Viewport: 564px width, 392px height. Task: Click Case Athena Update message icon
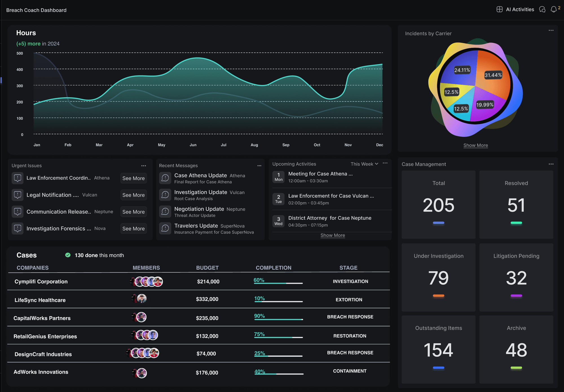pyautogui.click(x=165, y=178)
